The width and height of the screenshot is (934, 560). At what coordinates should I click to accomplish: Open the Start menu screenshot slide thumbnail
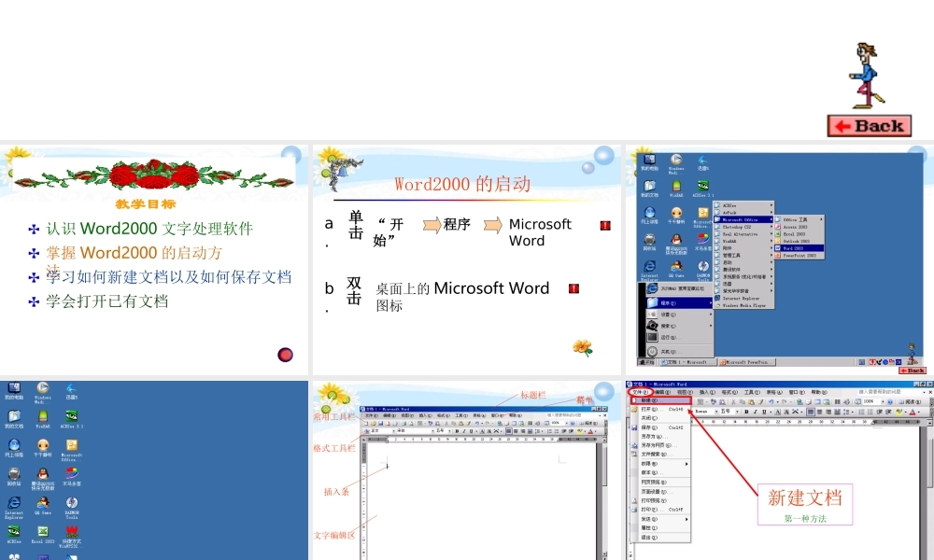click(x=779, y=260)
